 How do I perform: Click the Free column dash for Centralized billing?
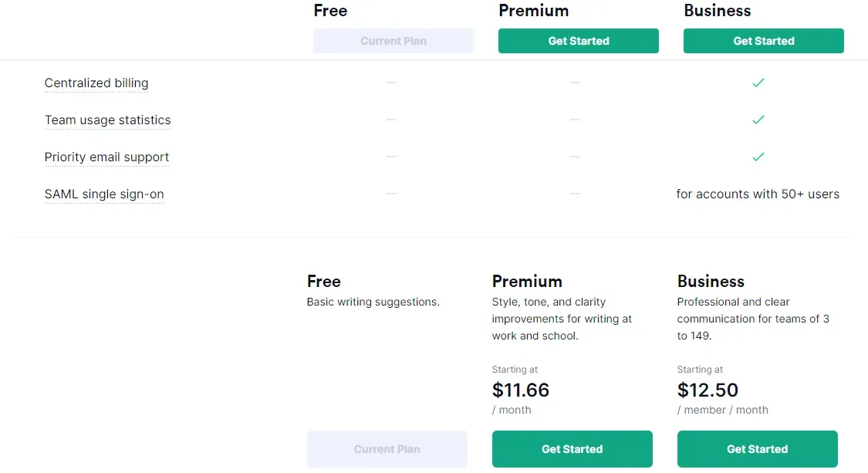(391, 83)
